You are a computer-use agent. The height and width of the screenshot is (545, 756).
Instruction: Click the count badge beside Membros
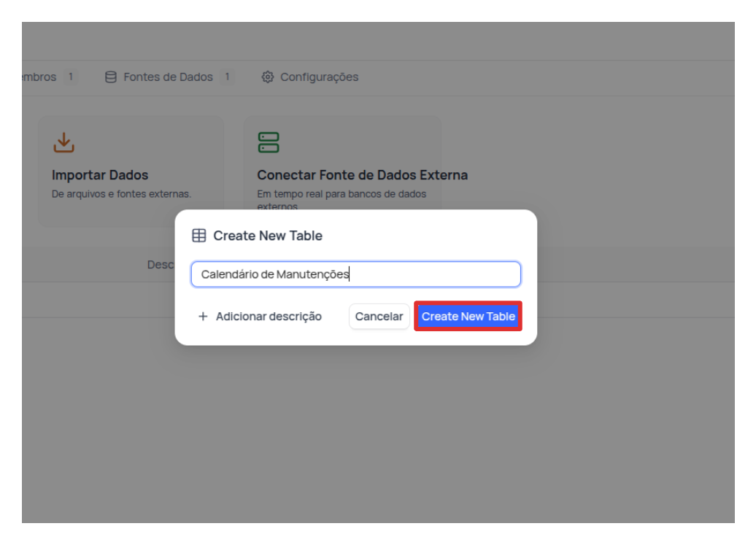(x=70, y=77)
